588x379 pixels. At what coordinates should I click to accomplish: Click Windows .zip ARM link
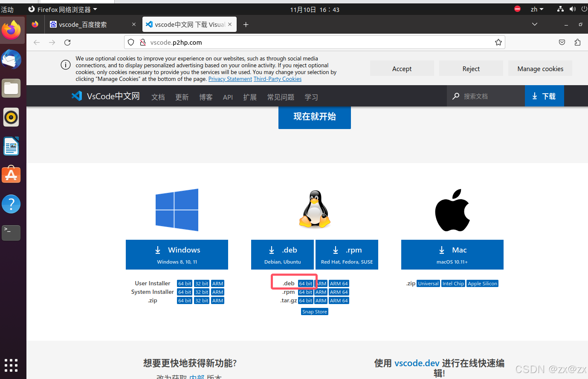[217, 301]
